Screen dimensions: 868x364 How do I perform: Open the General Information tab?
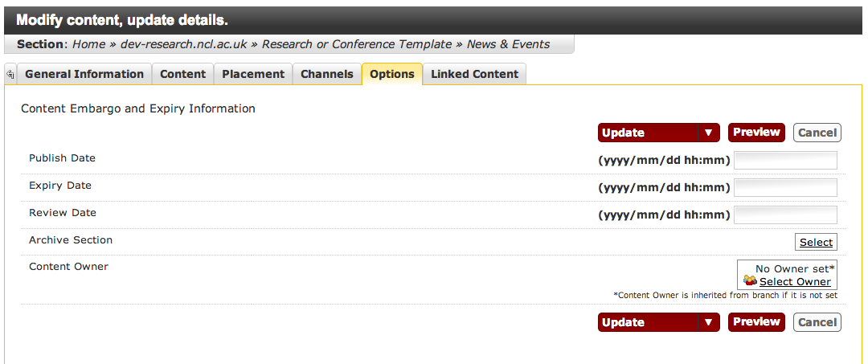(x=84, y=74)
